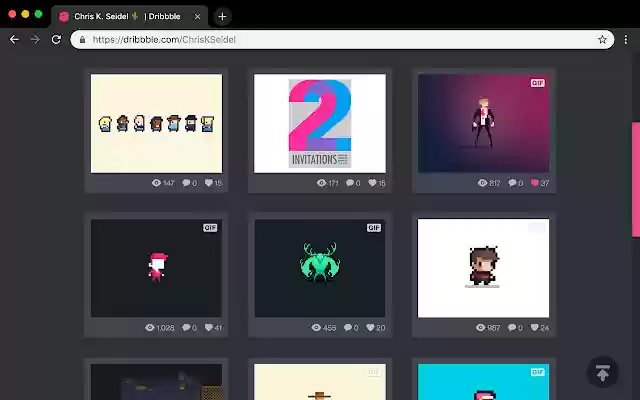
Task: Like the shot with 24 likes
Action: [x=534, y=327]
